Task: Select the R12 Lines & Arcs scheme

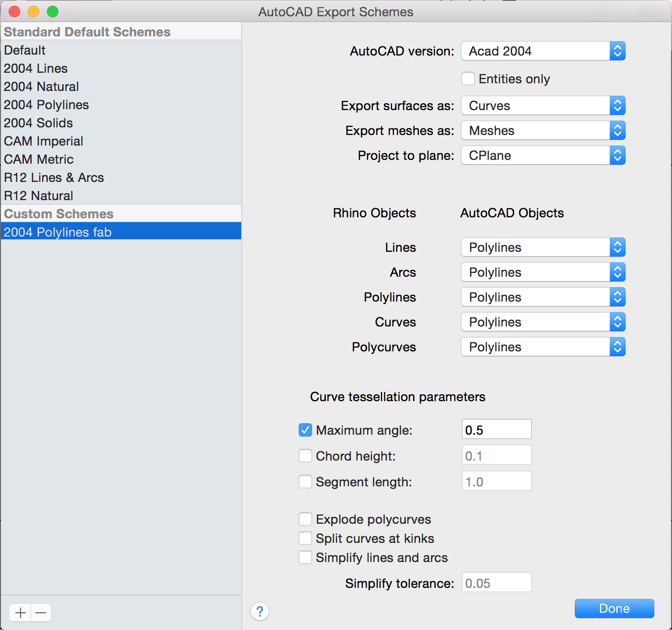Action: point(121,177)
